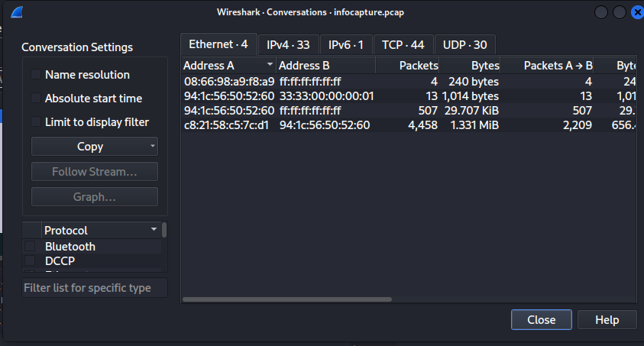
Task: Click the 1,014 bytes cell
Action: pos(471,96)
